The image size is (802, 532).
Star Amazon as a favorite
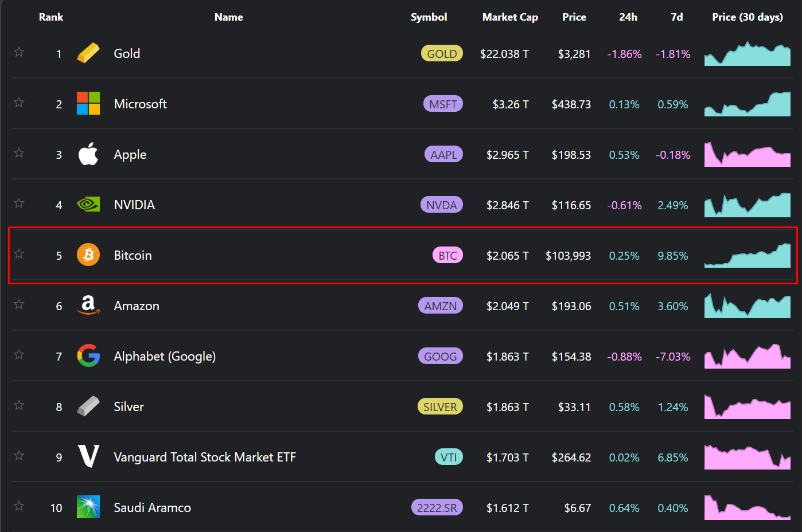click(x=19, y=304)
